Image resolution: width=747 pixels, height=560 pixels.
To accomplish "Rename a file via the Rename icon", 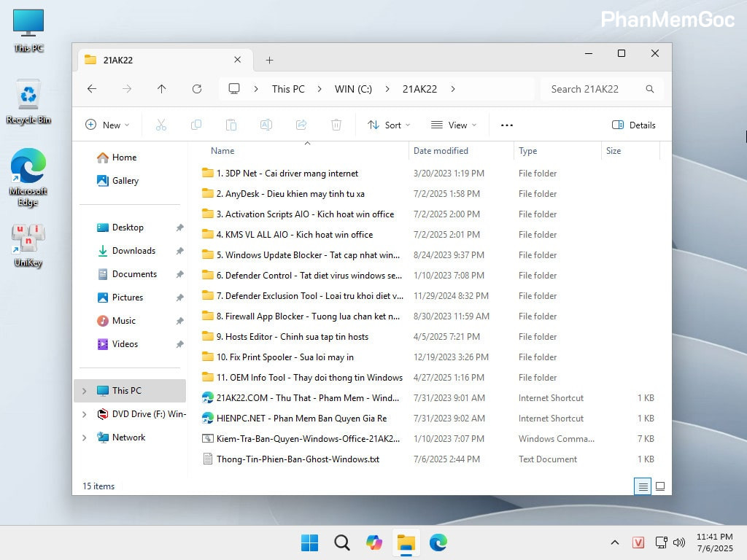I will [266, 125].
